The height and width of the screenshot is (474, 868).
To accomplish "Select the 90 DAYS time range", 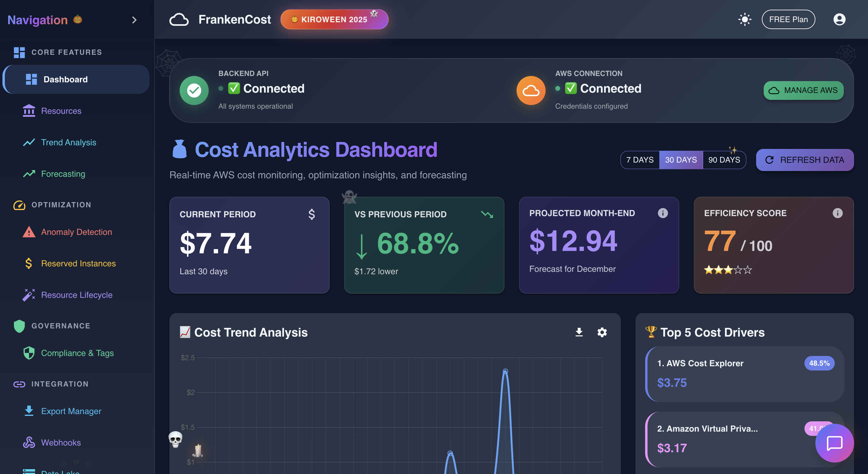I will pos(724,160).
